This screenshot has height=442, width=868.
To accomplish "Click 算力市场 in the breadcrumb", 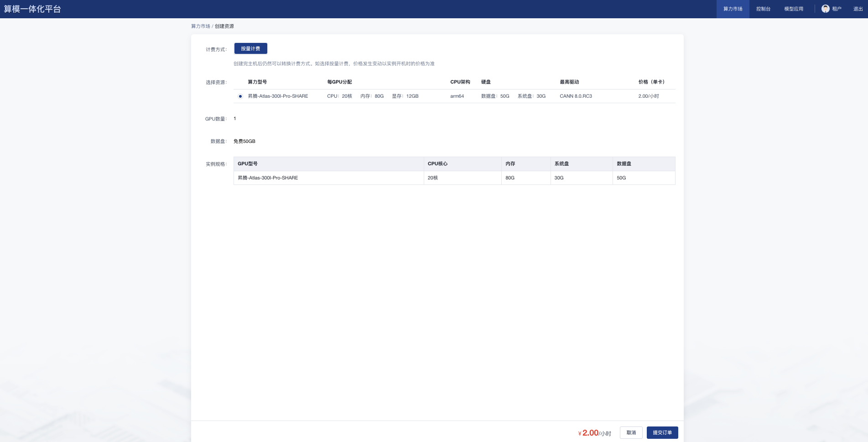I will [200, 26].
